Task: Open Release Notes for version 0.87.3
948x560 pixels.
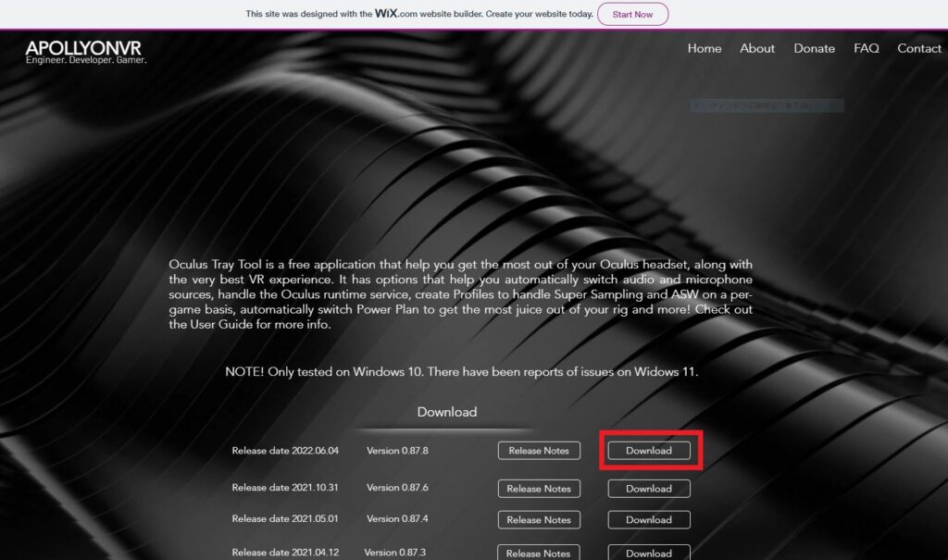Action: click(x=538, y=553)
